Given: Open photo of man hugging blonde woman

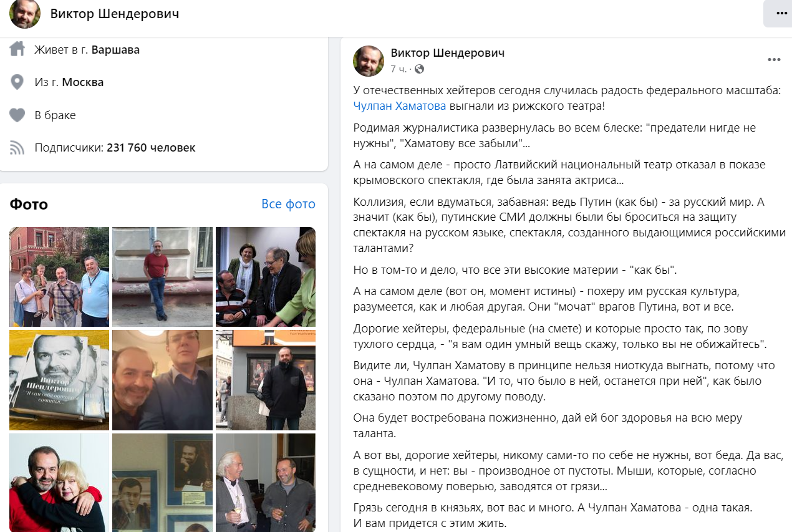Looking at the screenshot, I should (59, 483).
